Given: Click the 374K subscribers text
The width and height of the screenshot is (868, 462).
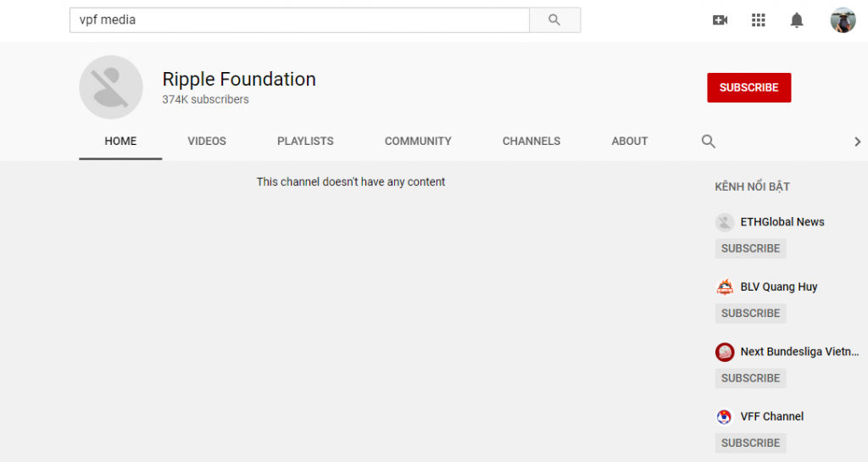Looking at the screenshot, I should pyautogui.click(x=205, y=99).
